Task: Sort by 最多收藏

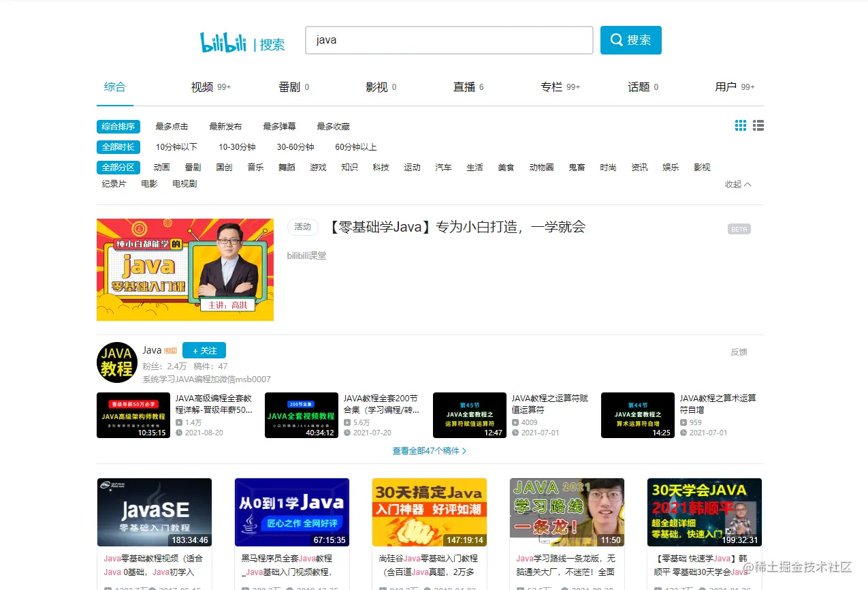Action: [333, 127]
